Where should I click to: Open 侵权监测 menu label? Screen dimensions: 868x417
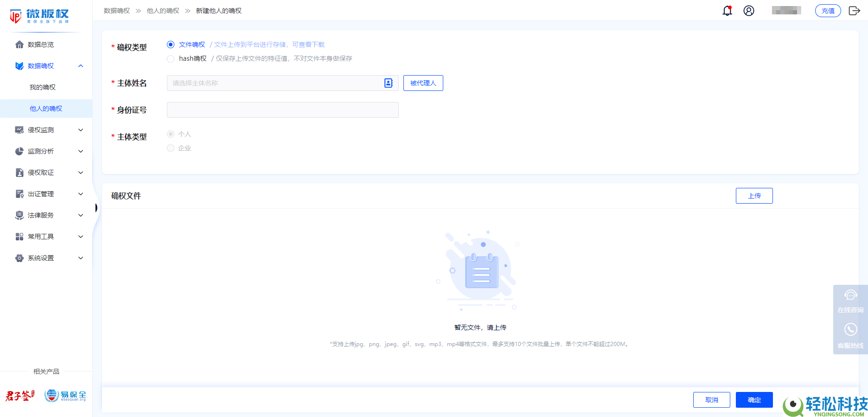click(41, 130)
